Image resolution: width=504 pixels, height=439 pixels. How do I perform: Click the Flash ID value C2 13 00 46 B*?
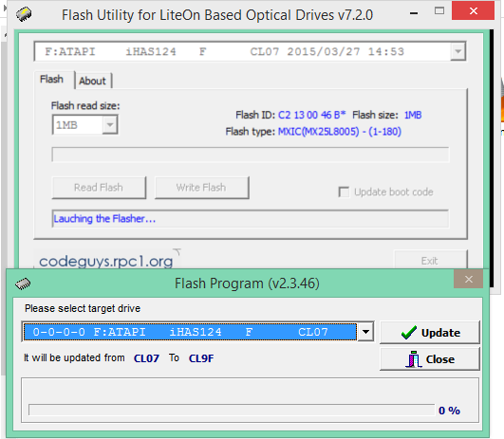[311, 115]
